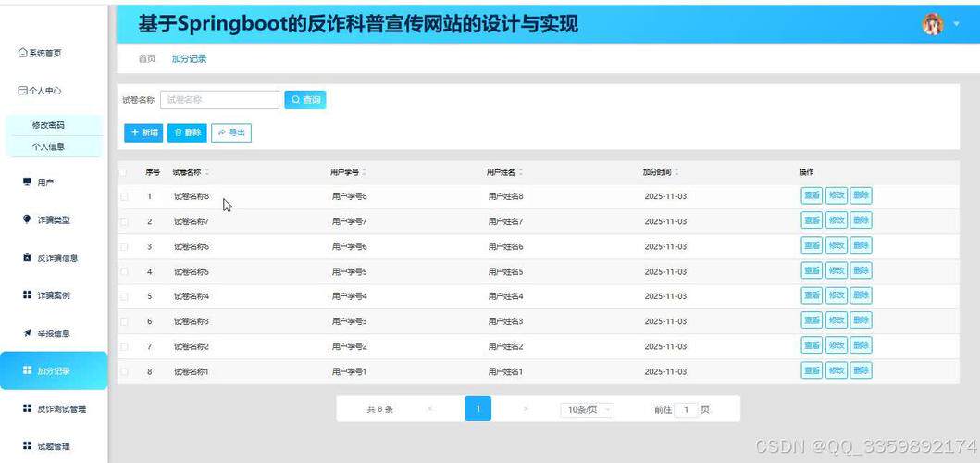
Task: Sort by 试卷名称 column arrows
Action: click(207, 172)
